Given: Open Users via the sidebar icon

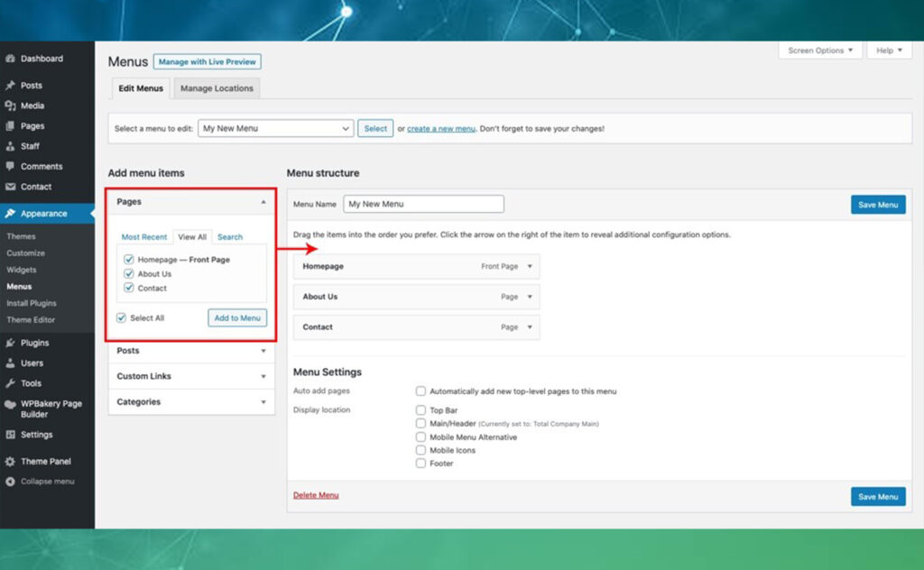Looking at the screenshot, I should [12, 363].
